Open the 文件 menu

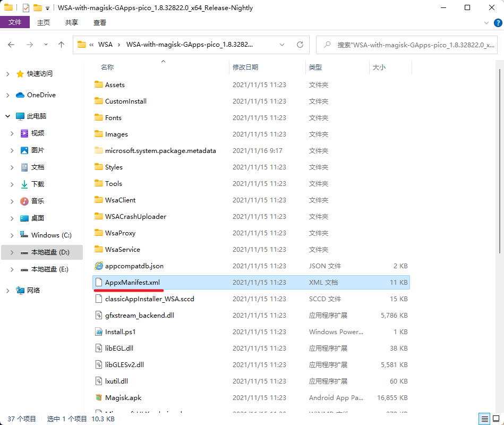coord(14,22)
